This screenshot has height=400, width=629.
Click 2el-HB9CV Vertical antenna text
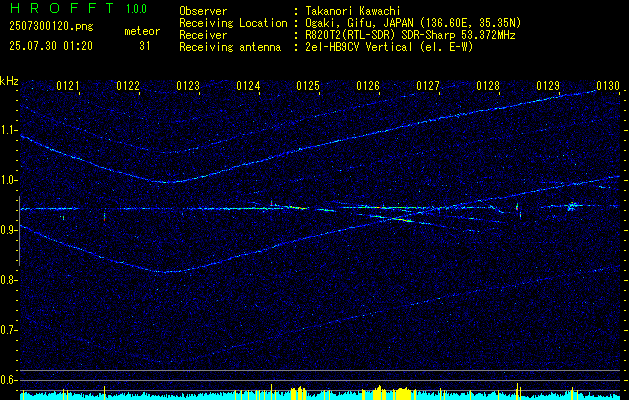coord(390,47)
